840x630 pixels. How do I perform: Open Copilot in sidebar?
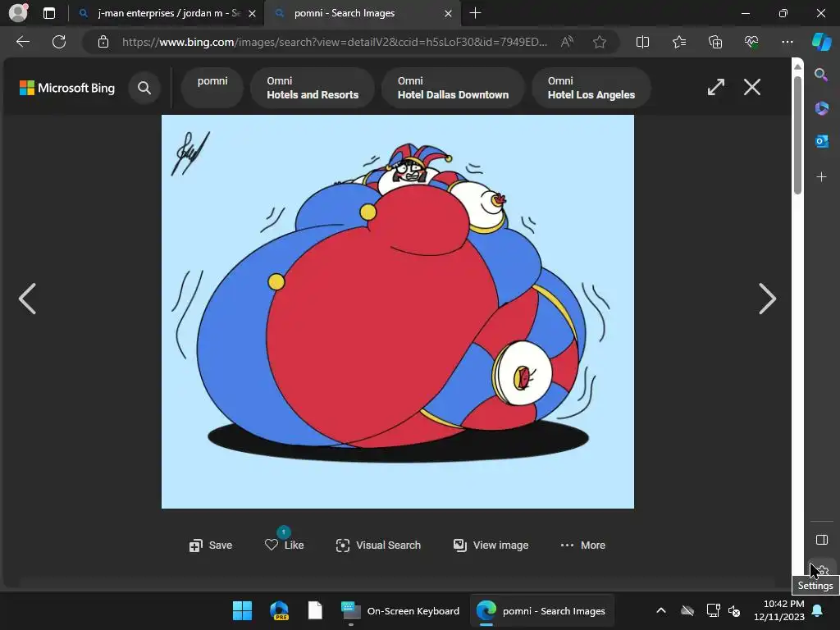(821, 42)
